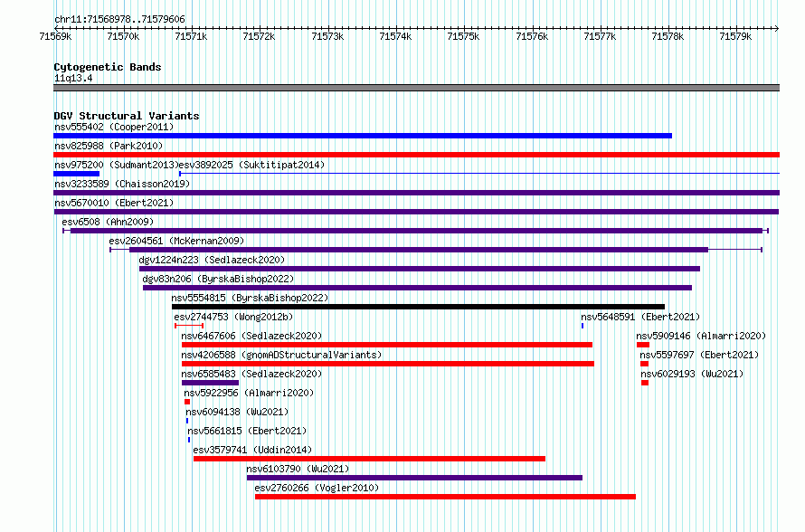
Task: Click the esv6508 (Ahn2009) variant bar
Action: pos(416,231)
